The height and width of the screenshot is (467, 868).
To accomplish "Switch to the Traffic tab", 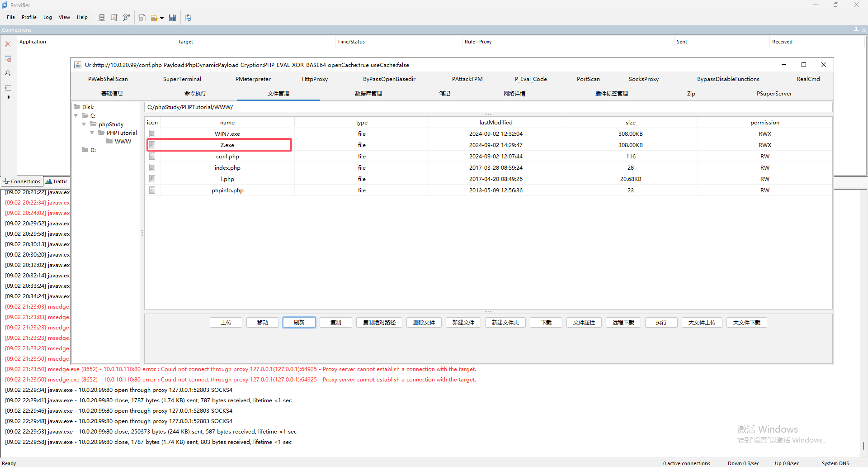I will tap(57, 181).
